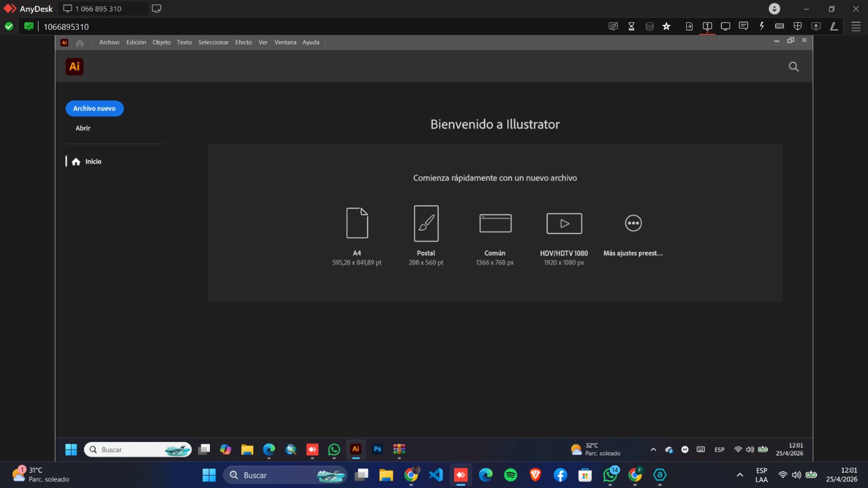Open Más ajustes preest... ellipsis icon
This screenshot has width=868, height=488.
tap(633, 223)
